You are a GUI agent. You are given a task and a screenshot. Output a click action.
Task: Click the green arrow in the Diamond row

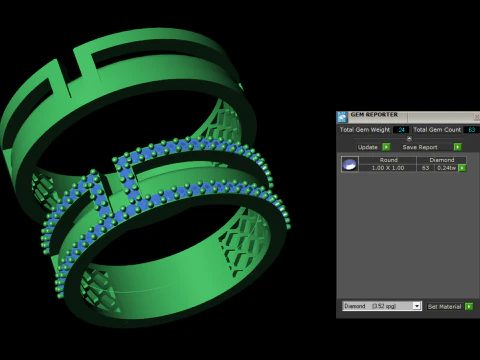pos(462,168)
